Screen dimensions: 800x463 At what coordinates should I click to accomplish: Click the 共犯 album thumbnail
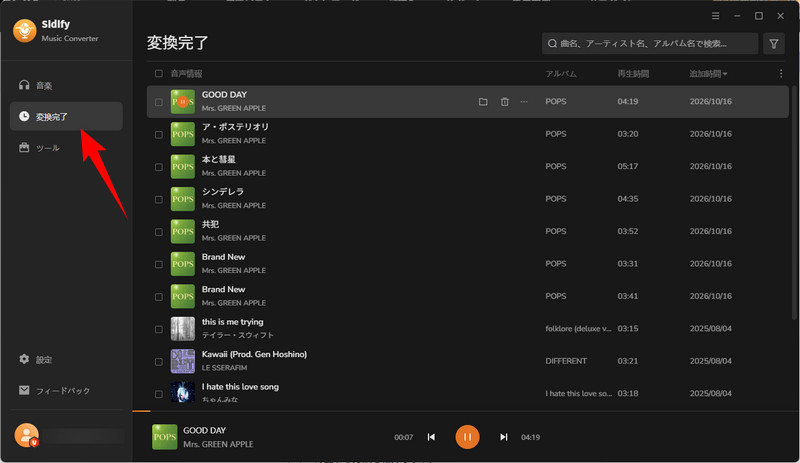pyautogui.click(x=183, y=231)
